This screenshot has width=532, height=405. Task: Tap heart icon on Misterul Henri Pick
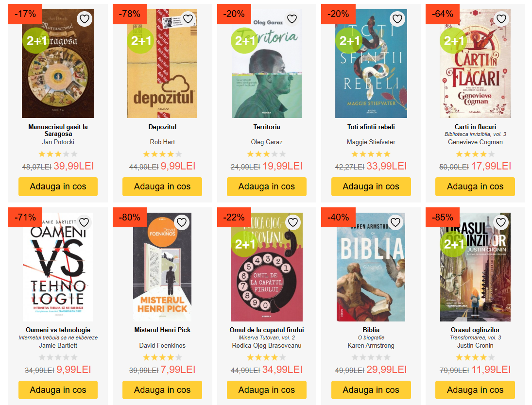click(182, 222)
